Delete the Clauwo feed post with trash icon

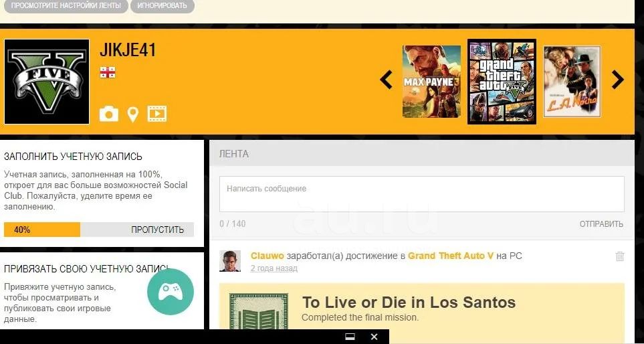click(620, 256)
